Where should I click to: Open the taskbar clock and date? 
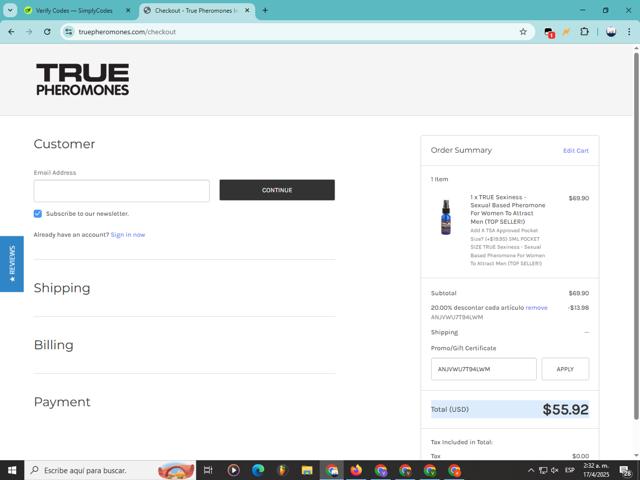596,470
